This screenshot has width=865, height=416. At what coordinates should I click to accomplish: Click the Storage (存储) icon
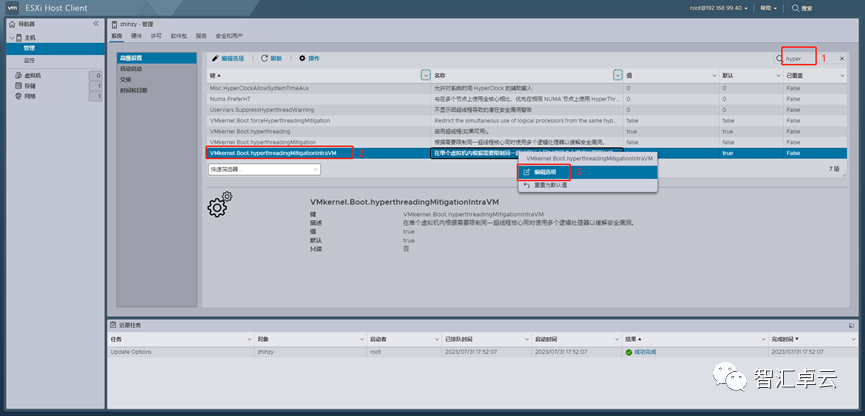pos(18,86)
